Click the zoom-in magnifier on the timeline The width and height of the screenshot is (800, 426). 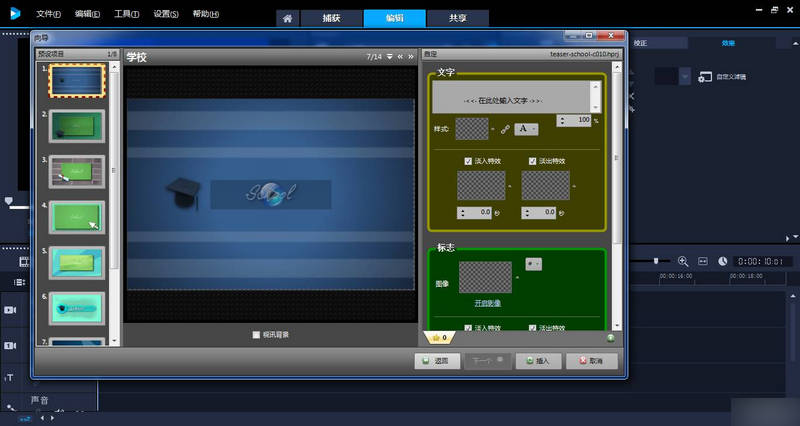[684, 260]
